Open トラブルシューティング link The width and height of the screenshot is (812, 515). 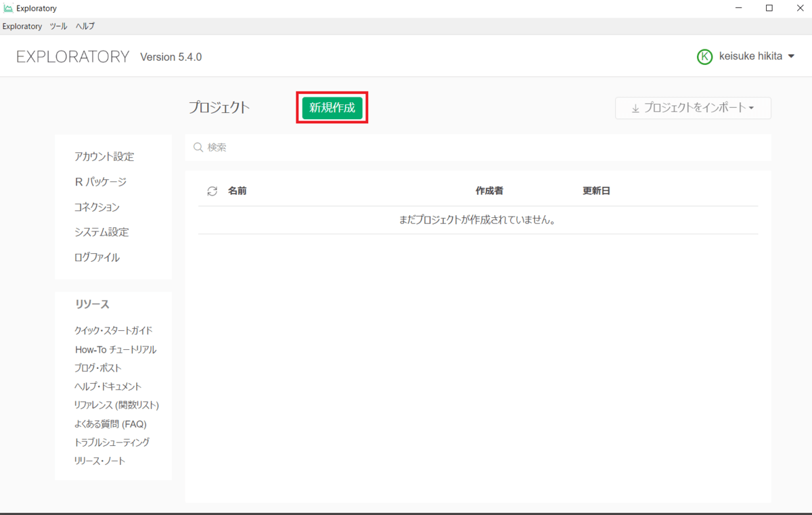112,442
